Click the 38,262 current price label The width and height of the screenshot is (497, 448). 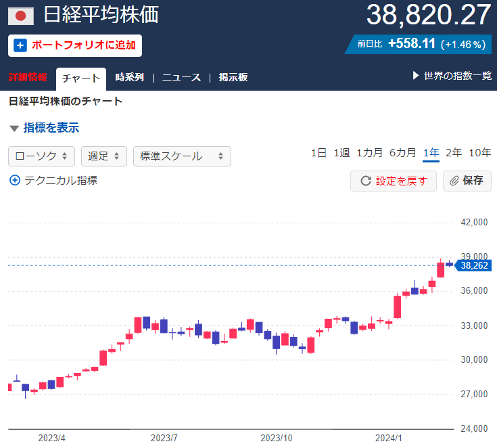[x=473, y=266]
